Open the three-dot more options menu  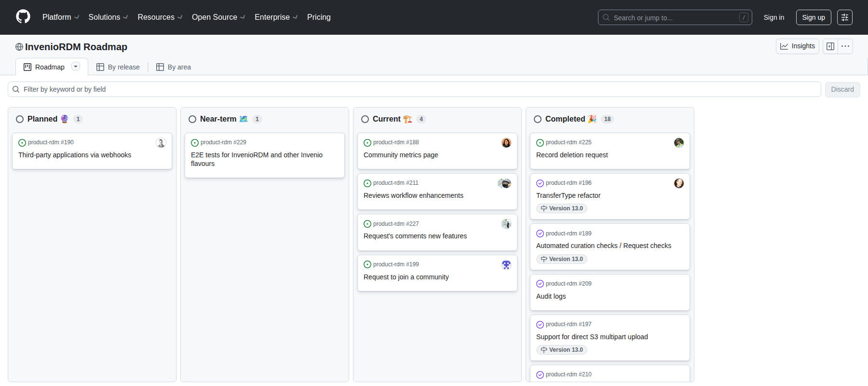(x=845, y=46)
